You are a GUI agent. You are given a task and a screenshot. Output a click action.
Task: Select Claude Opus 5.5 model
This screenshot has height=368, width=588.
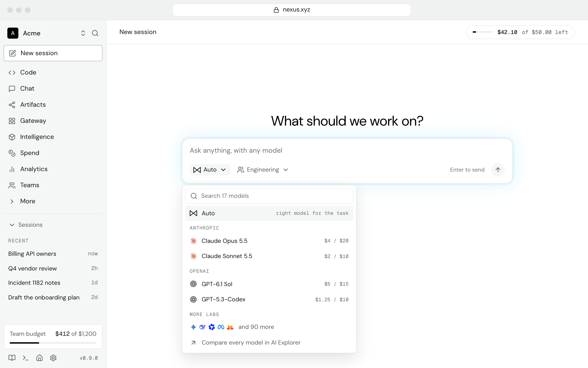click(x=269, y=241)
